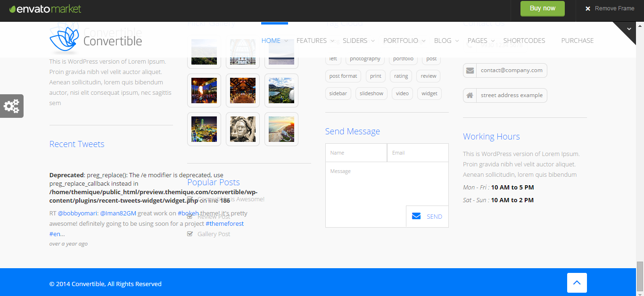
Task: Expand the Blog menu chevron
Action: (457, 41)
